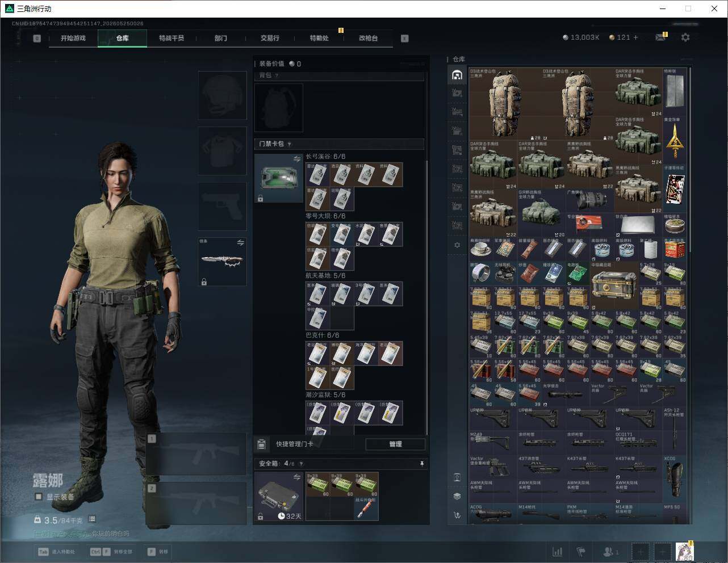Select the green circuit board item

click(x=578, y=273)
